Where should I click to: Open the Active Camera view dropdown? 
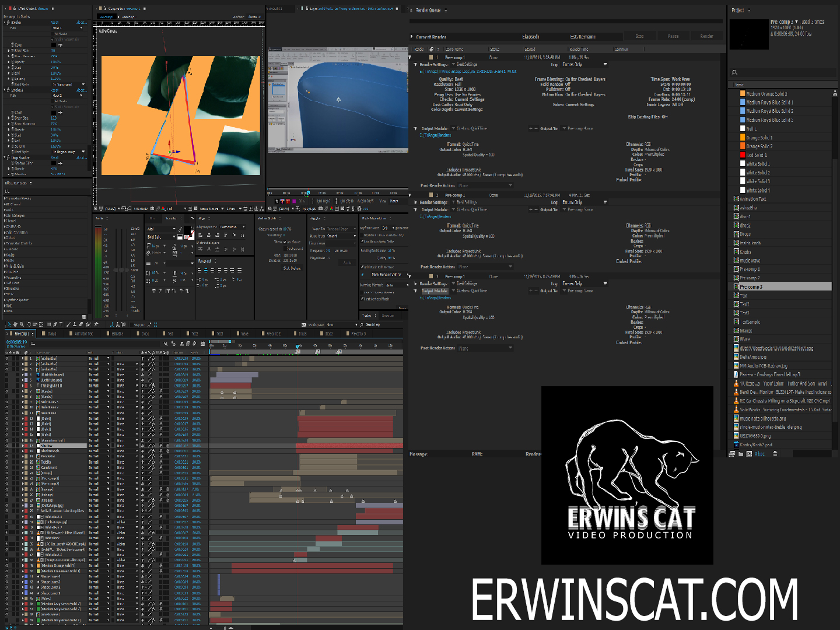pos(211,209)
